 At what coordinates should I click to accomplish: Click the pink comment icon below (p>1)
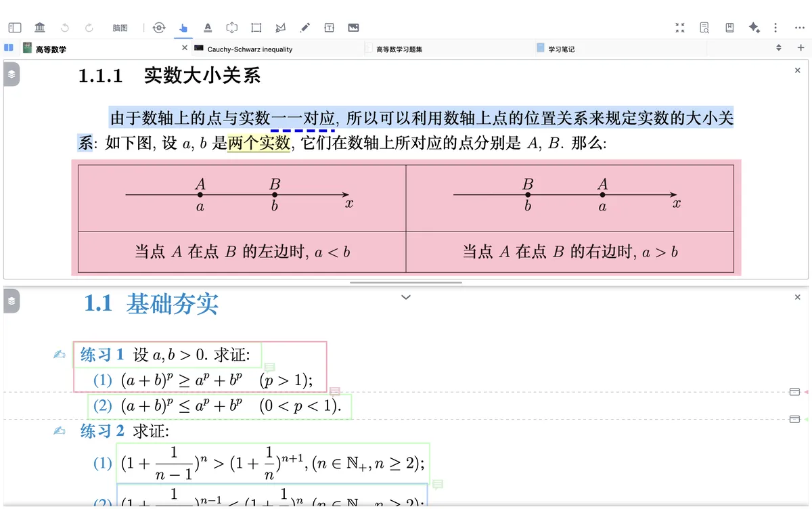(x=334, y=391)
